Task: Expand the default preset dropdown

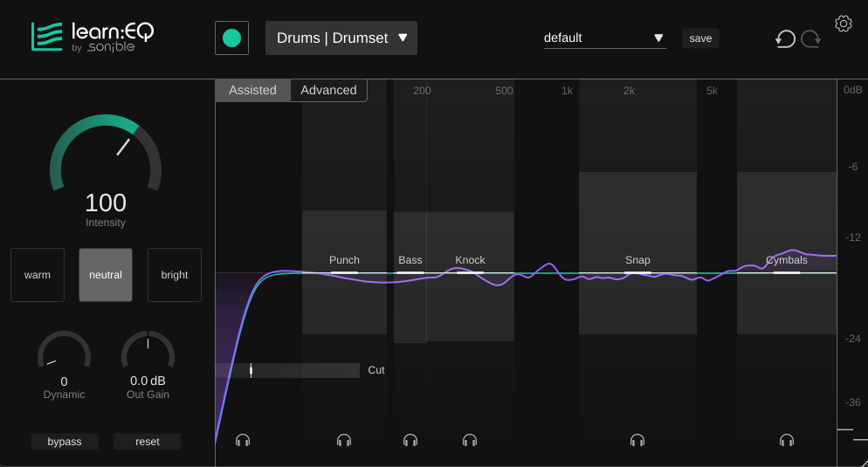Action: tap(604, 38)
